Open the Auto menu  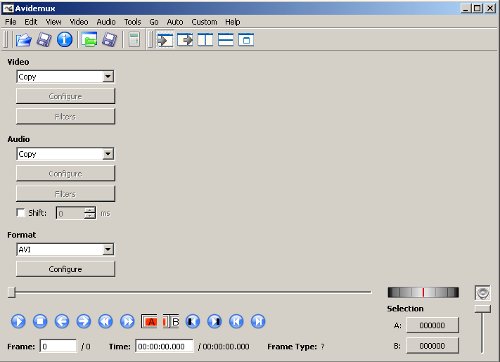coord(175,22)
